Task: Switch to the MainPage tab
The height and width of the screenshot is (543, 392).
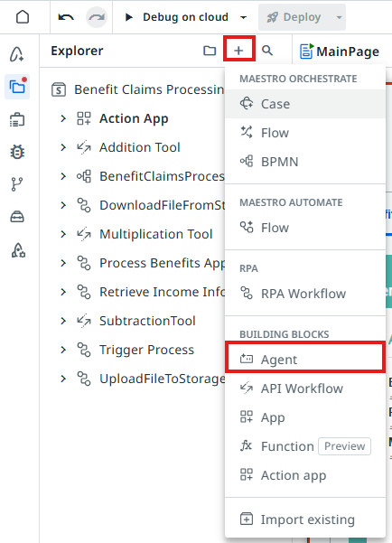Action: (340, 51)
